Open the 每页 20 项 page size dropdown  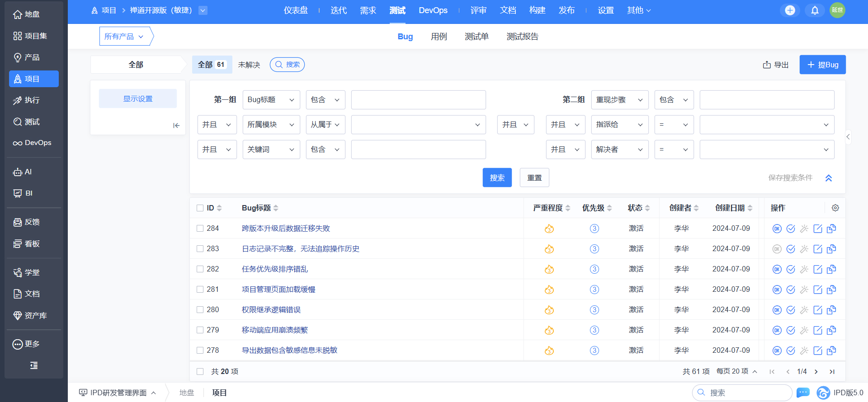click(737, 371)
